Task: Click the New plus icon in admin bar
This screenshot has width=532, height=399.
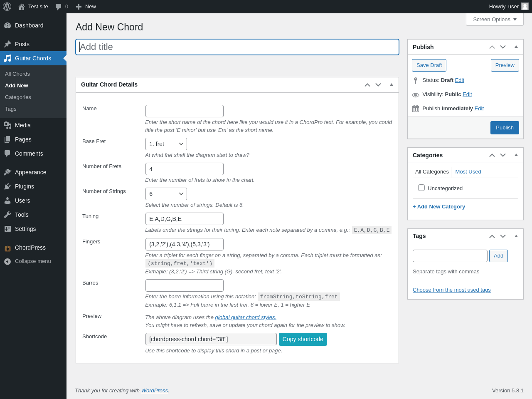Action: pos(79,7)
